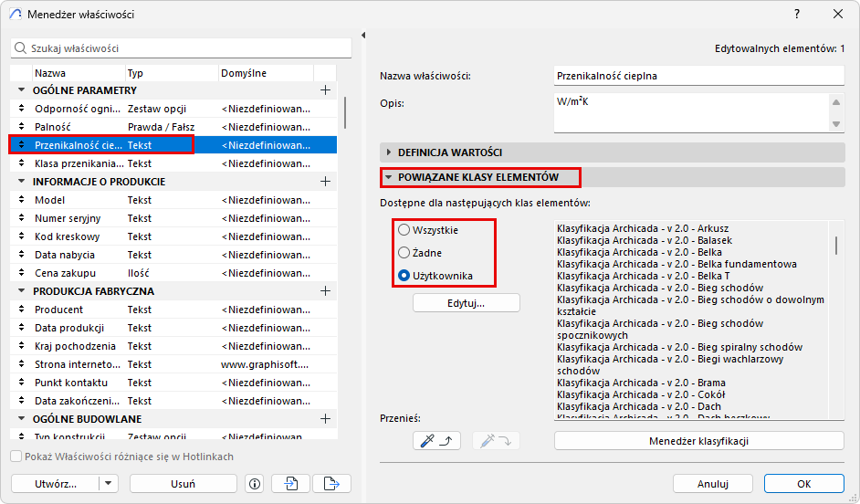
Task: Select 'Klasyfikacja Archicada - v 2.0 - Brama' entry
Action: pyautogui.click(x=641, y=383)
